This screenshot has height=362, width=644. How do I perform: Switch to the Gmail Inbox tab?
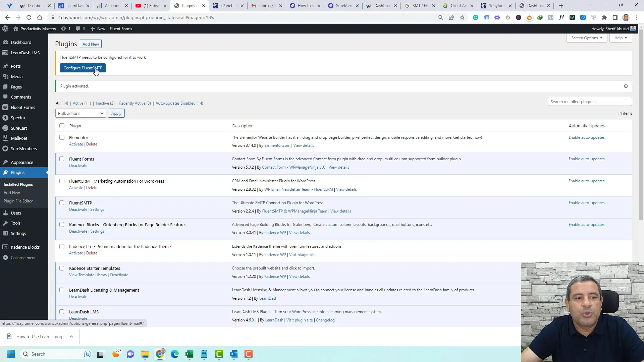pos(267,6)
